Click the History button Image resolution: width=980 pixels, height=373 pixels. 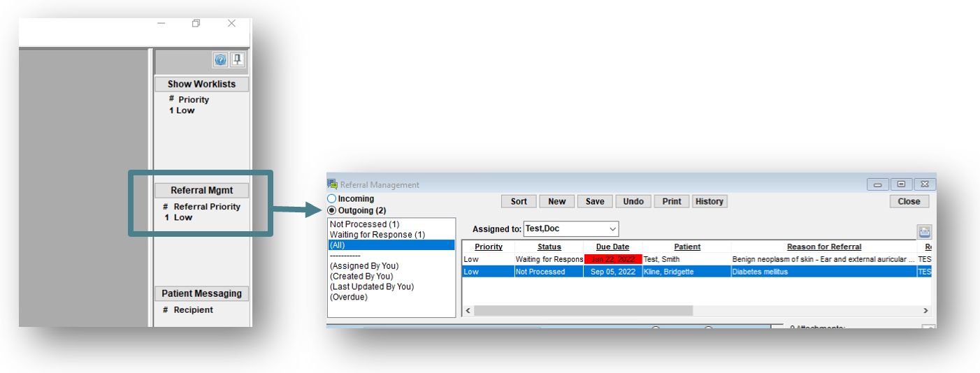click(709, 201)
